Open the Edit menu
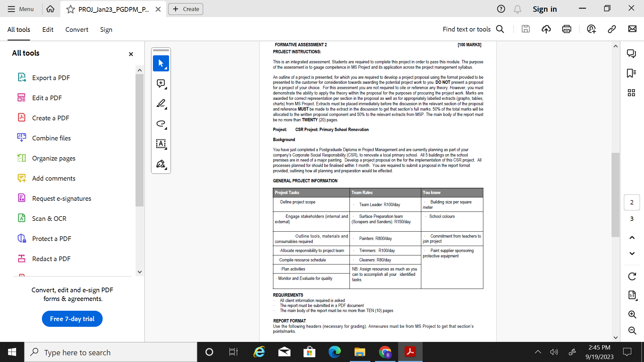The image size is (644, 362). click(48, 29)
